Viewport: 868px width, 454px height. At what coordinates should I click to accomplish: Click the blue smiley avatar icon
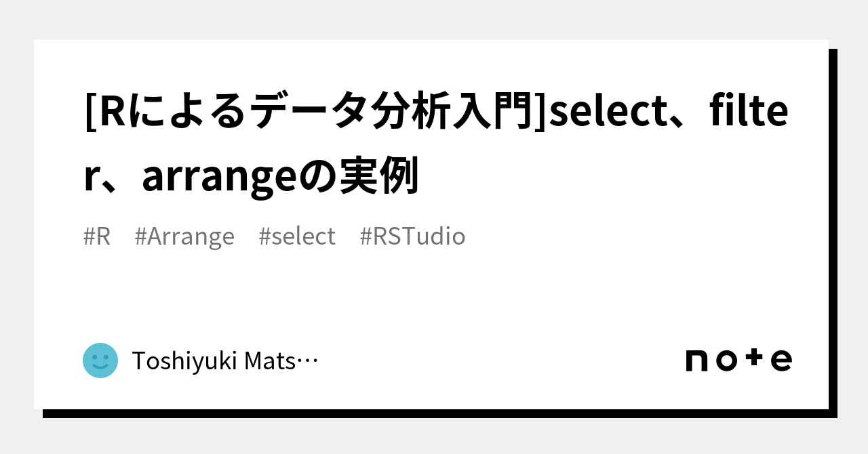point(100,360)
